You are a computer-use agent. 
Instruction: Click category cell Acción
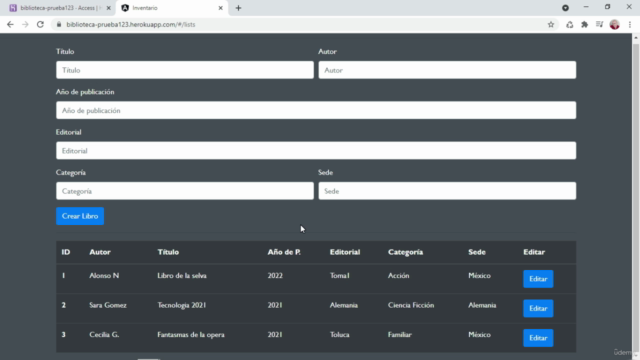pyautogui.click(x=398, y=276)
